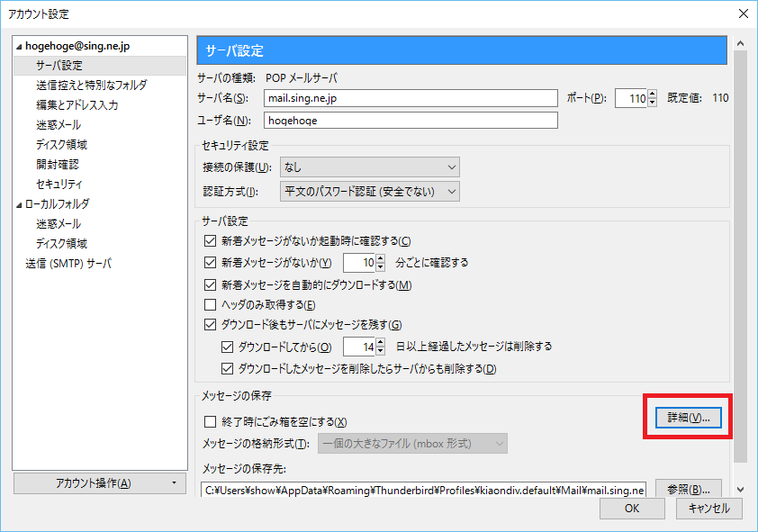Select ディスク領域 under hogehoge account

click(61, 145)
